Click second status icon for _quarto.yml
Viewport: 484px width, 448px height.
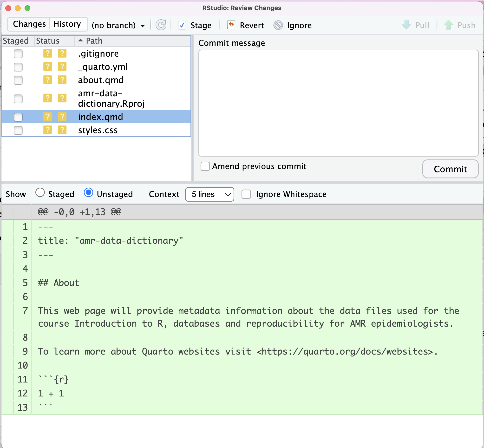pos(62,67)
